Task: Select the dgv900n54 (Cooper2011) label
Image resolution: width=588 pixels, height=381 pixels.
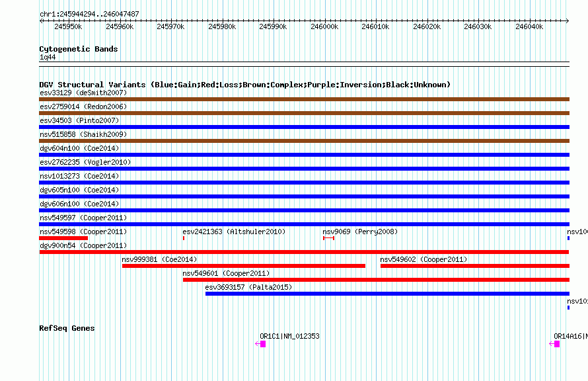Action: point(83,245)
